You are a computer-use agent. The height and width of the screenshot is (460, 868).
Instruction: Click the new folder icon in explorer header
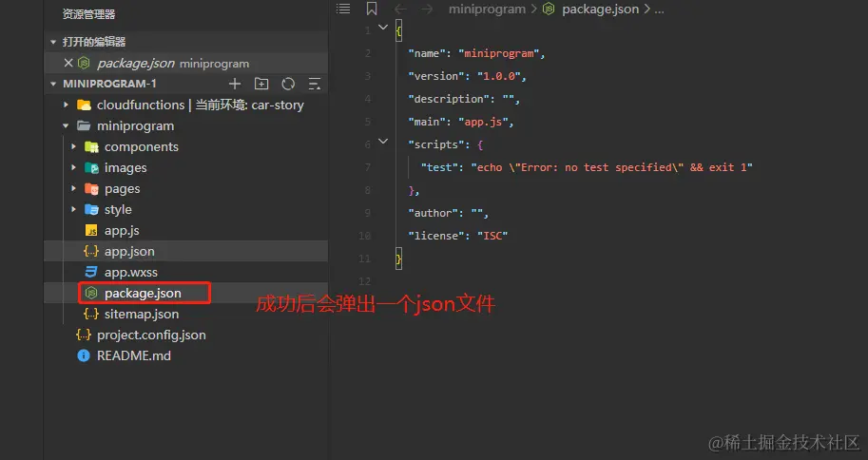[x=261, y=84]
